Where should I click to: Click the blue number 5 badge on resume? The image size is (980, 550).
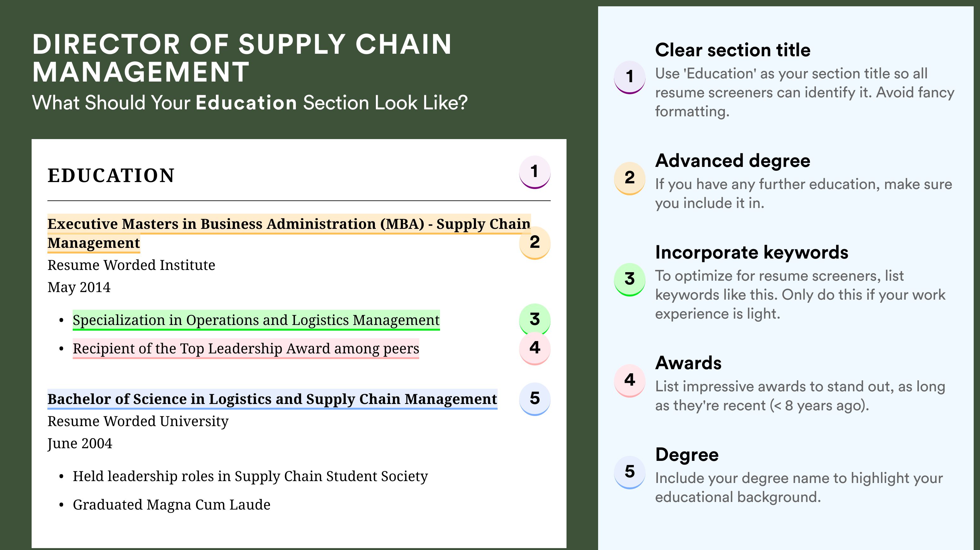coord(535,399)
